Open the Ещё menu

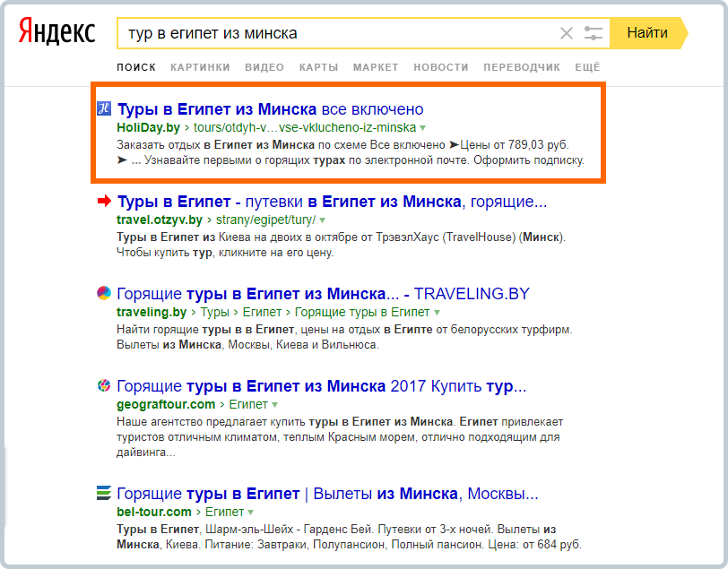(x=587, y=67)
